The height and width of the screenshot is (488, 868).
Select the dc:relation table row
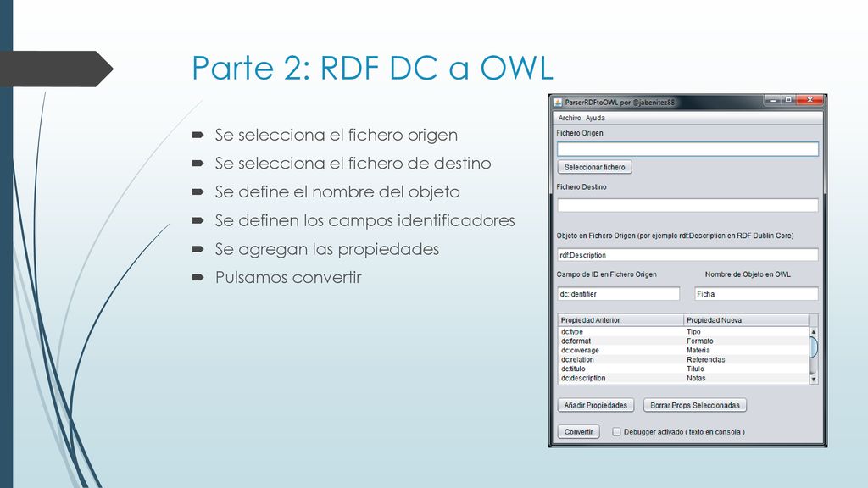pos(683,359)
